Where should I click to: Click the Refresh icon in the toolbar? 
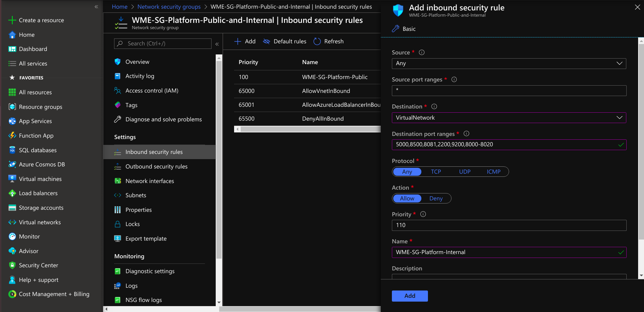[317, 41]
